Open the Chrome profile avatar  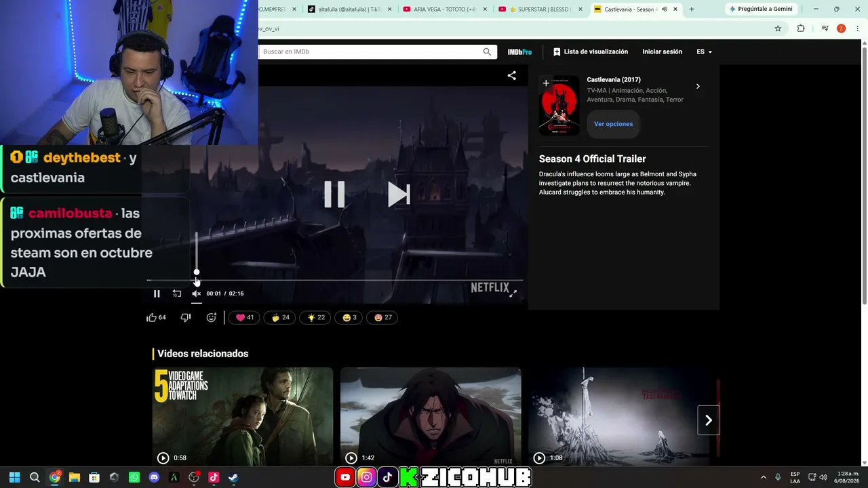click(x=841, y=28)
